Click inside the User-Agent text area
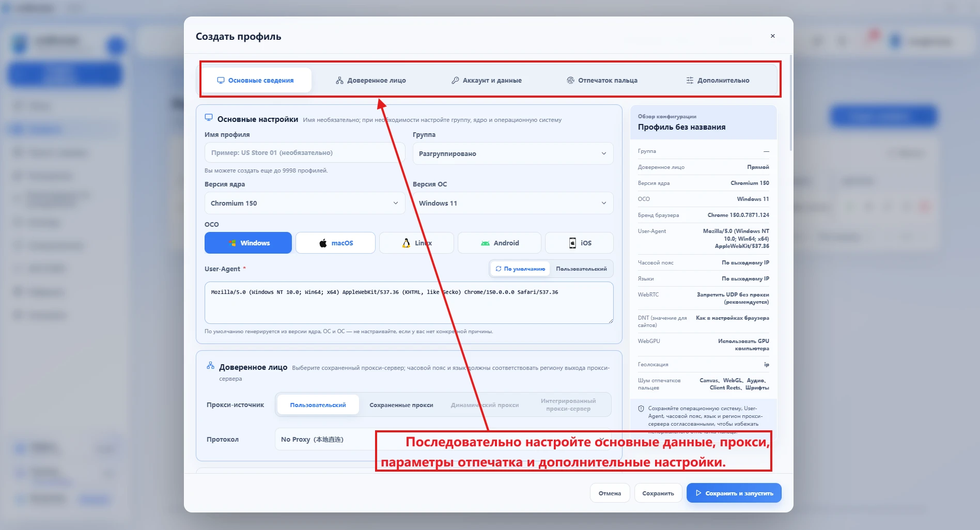Viewport: 980px width, 530px height. pos(409,303)
